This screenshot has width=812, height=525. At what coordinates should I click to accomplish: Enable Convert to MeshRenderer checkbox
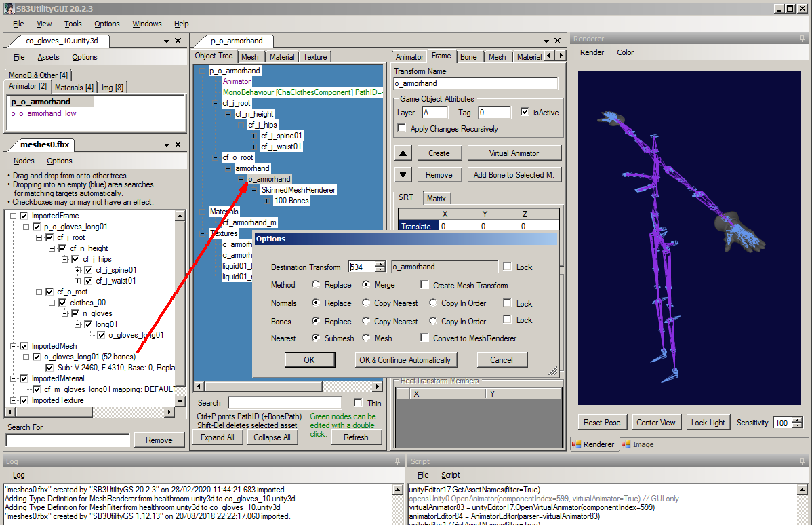425,338
